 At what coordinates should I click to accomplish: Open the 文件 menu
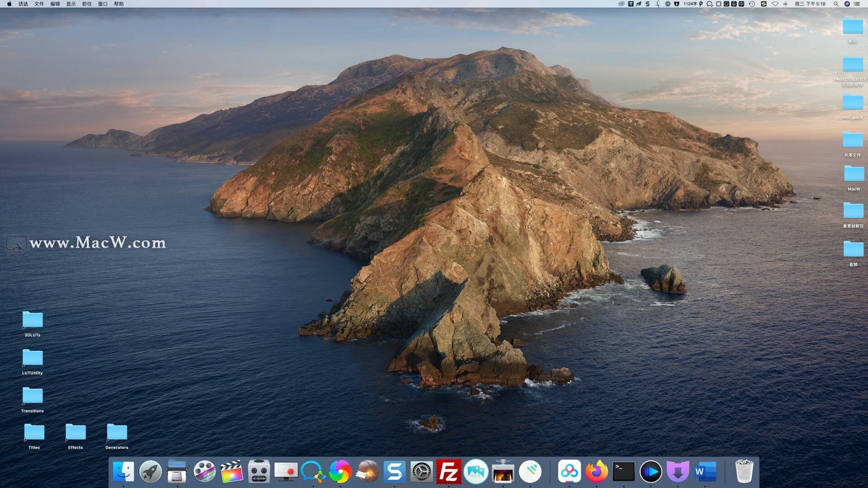point(39,4)
